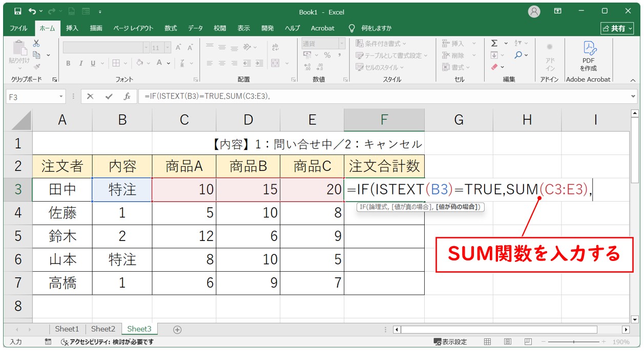Click the Find and Select magnifier icon

coord(518,55)
